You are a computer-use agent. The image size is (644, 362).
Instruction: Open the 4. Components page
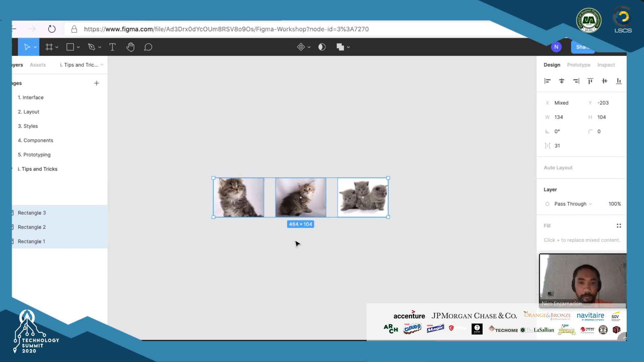pyautogui.click(x=36, y=140)
